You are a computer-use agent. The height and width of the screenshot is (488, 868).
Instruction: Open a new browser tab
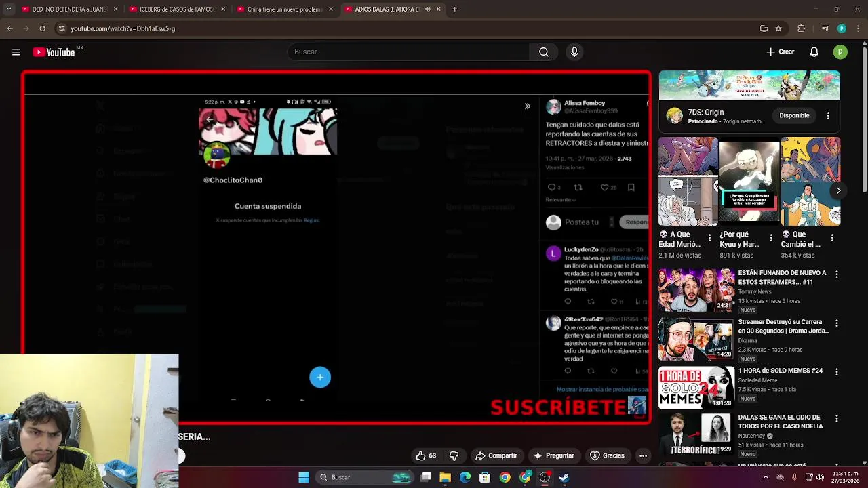point(454,9)
